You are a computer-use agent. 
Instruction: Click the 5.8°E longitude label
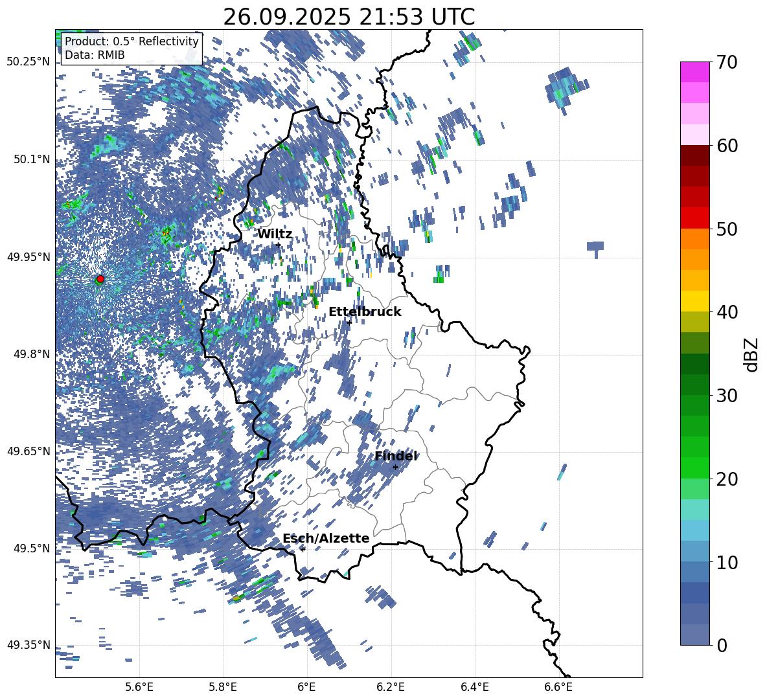click(223, 687)
